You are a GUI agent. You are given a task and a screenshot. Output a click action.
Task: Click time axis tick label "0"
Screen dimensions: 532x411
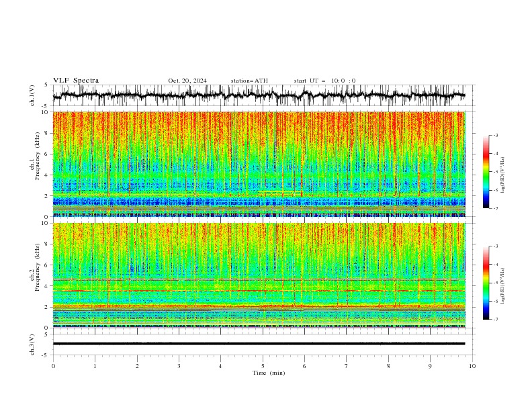pyautogui.click(x=53, y=366)
